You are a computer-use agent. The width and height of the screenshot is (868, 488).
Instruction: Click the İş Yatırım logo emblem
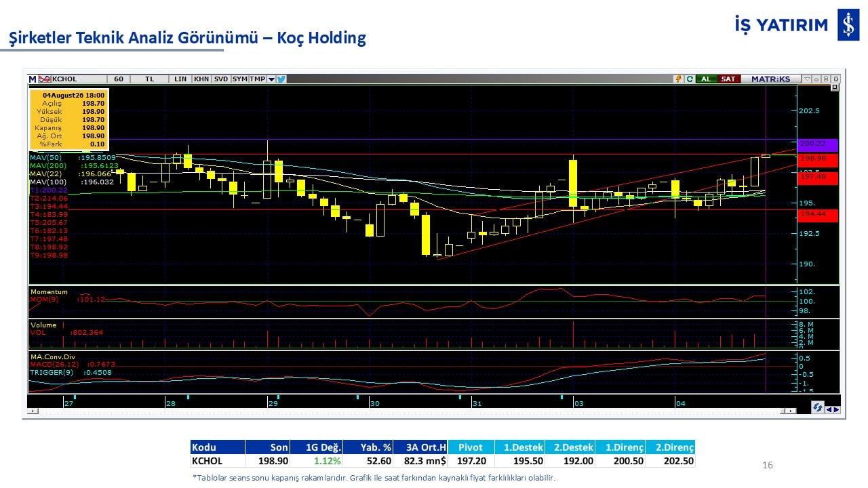pyautogui.click(x=848, y=25)
